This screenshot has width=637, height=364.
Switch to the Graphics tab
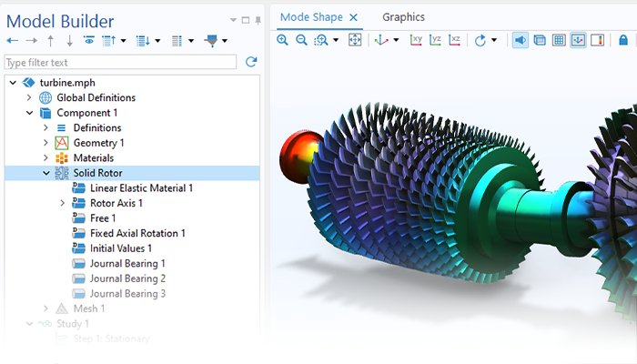coord(403,17)
